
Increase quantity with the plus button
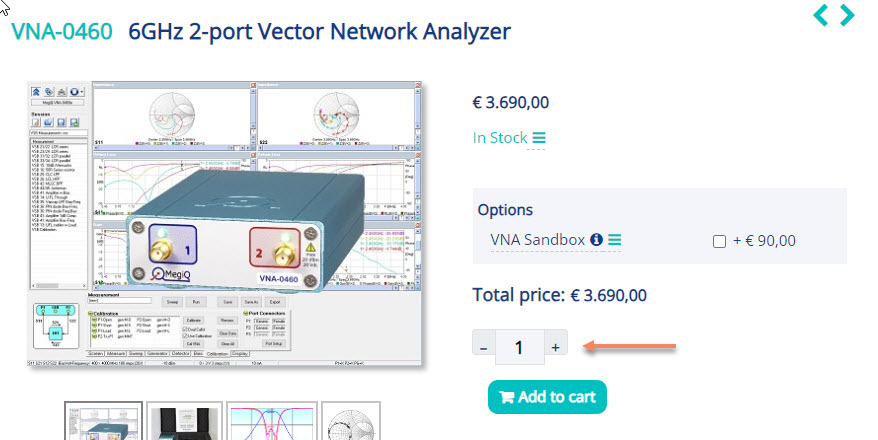pyautogui.click(x=555, y=347)
